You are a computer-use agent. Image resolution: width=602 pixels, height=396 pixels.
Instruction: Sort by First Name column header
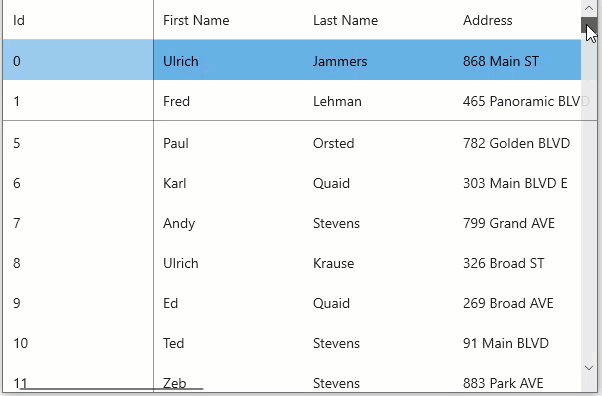[x=228, y=20]
